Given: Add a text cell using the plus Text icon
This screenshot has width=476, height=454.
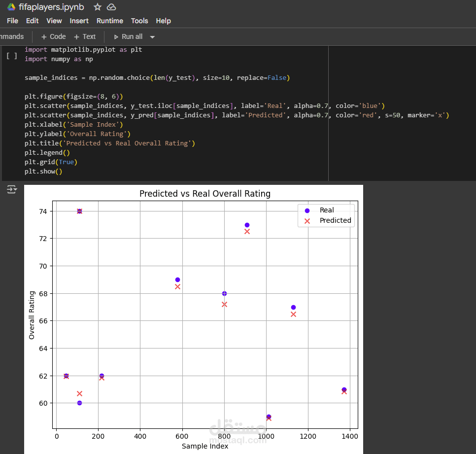Looking at the screenshot, I should click(x=85, y=36).
